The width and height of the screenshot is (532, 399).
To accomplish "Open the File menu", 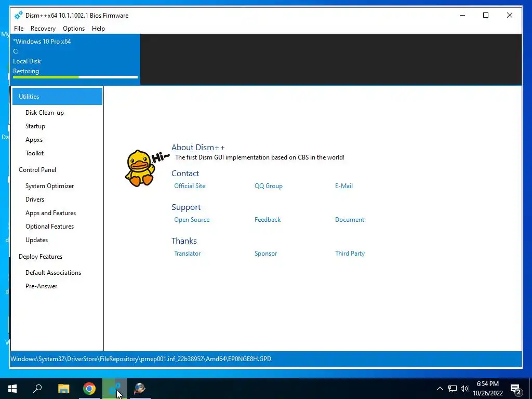I will [x=19, y=29].
